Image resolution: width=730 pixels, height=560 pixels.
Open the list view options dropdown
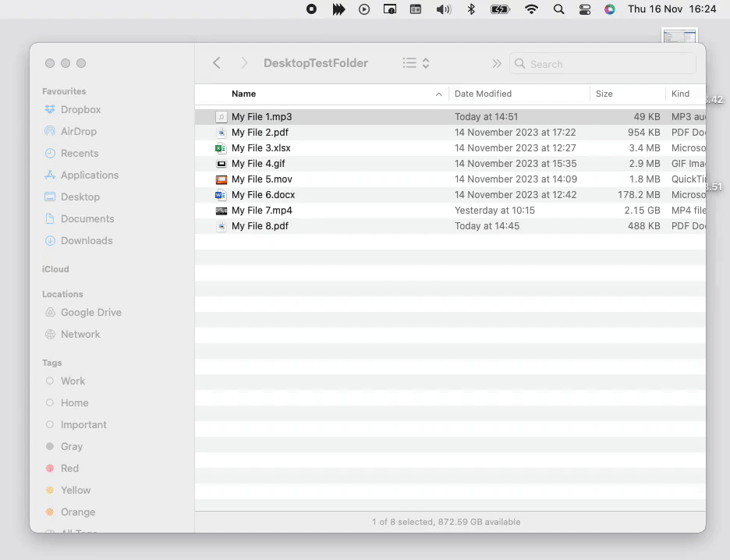tap(416, 63)
